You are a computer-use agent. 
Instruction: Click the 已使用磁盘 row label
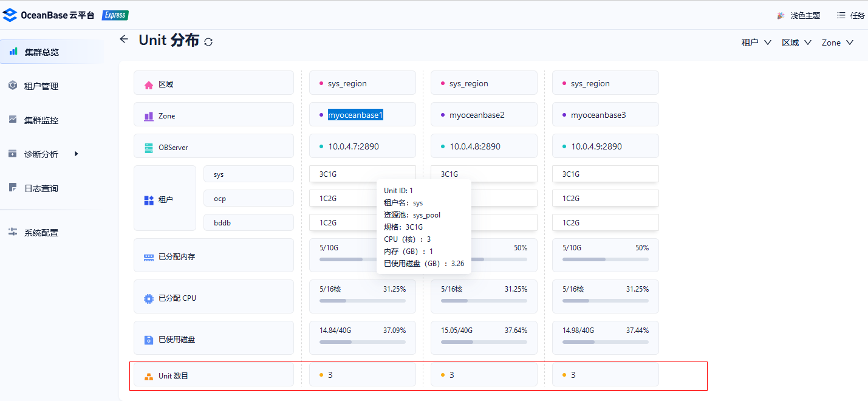coord(177,340)
